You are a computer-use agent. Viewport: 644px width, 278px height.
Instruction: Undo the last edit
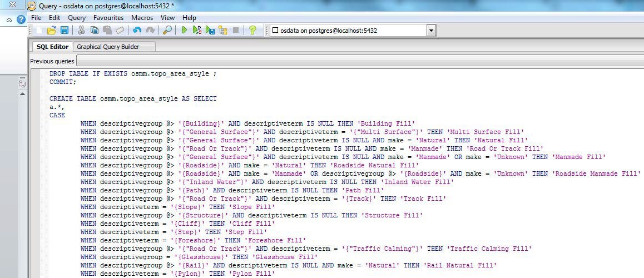(x=137, y=30)
